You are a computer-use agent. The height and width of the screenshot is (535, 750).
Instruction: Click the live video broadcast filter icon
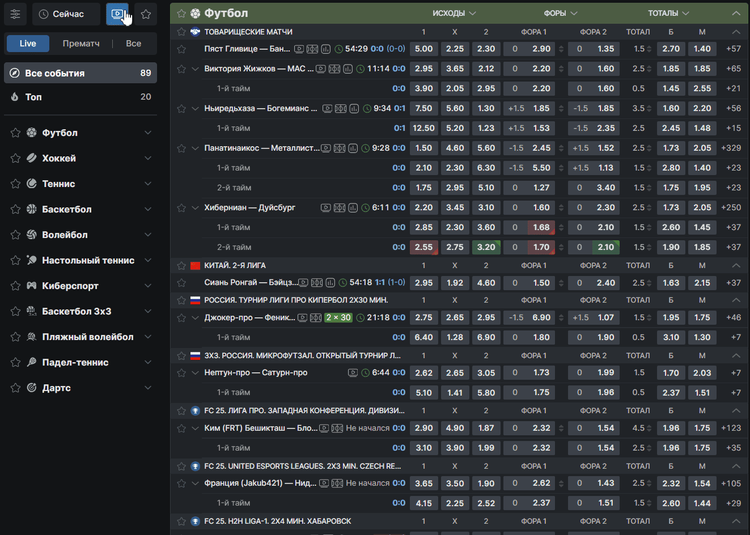point(118,14)
